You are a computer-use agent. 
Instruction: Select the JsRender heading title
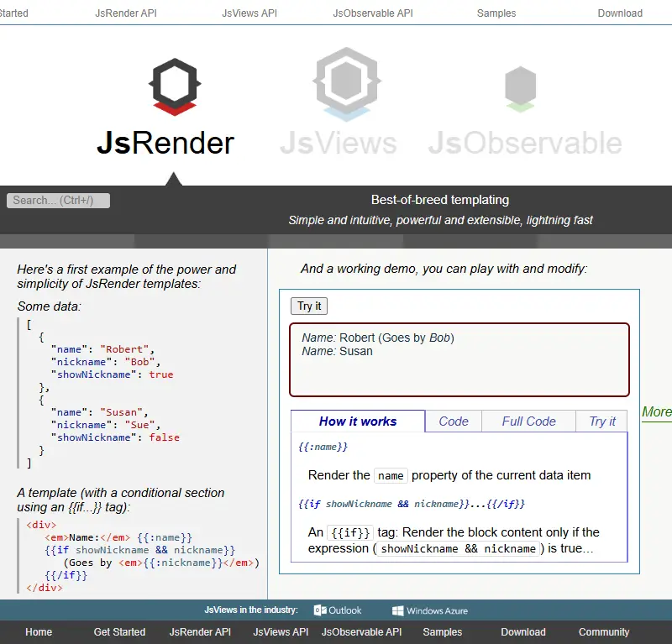[x=165, y=143]
